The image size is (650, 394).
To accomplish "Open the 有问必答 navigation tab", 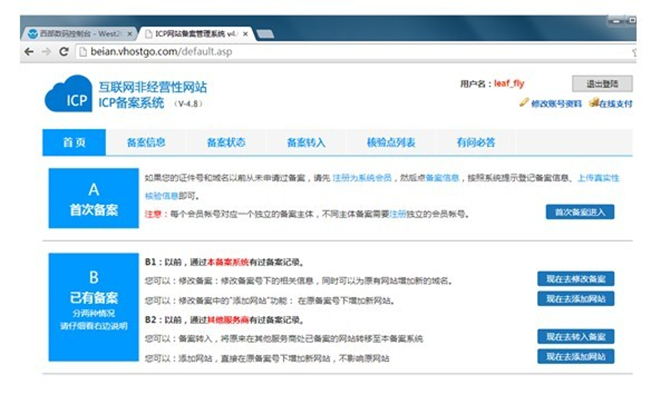I will pos(475,143).
